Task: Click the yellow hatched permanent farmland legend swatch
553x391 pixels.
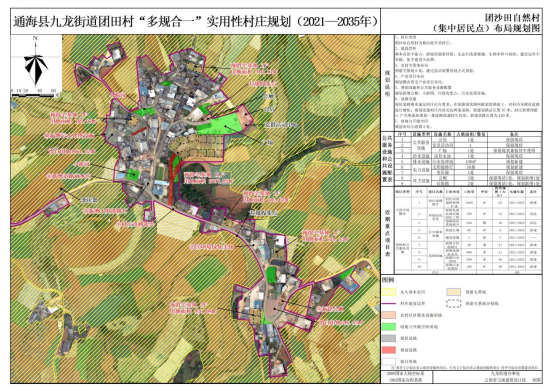Action: (389, 292)
